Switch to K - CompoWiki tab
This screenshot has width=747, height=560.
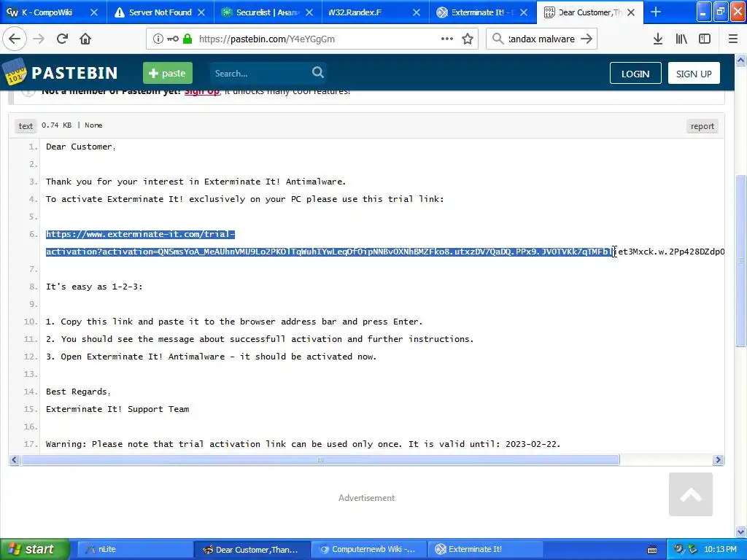(47, 12)
